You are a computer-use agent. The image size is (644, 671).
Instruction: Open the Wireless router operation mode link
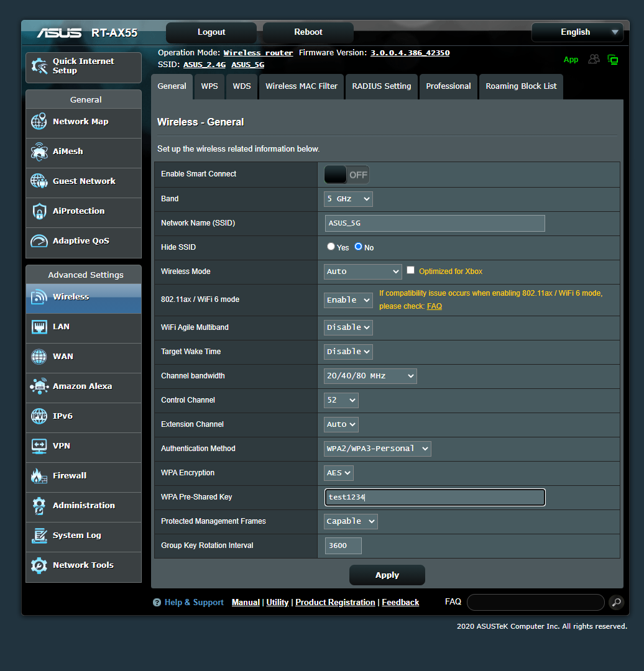tap(258, 53)
